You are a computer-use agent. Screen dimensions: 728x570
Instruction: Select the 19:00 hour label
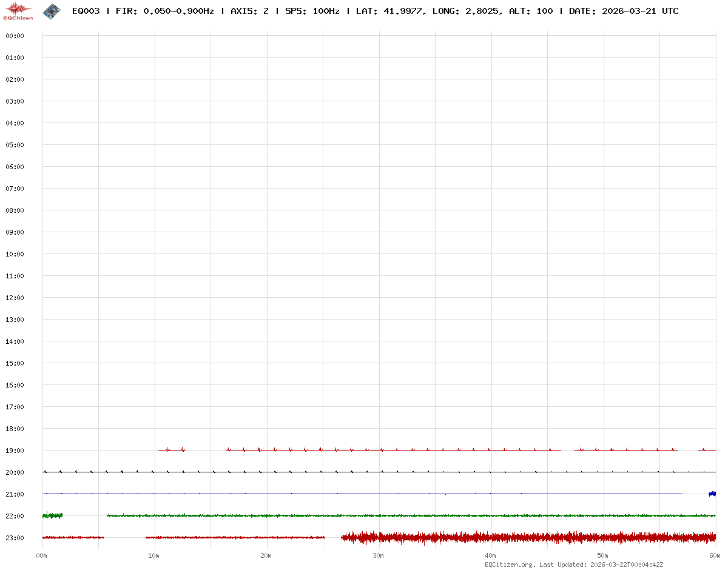(15, 451)
